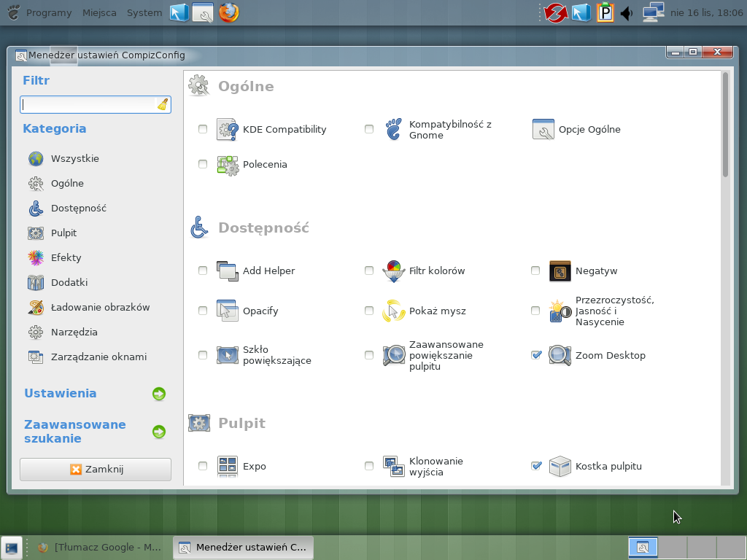Click the Menedżer ustawień taskbar button
747x560 pixels.
243,547
